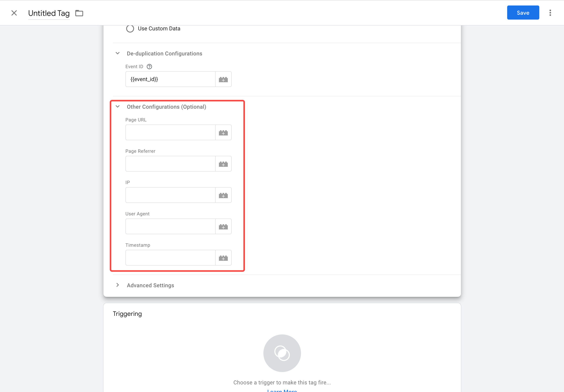This screenshot has height=392, width=564.
Task: Expand the Advanced Settings section
Action: [x=117, y=285]
